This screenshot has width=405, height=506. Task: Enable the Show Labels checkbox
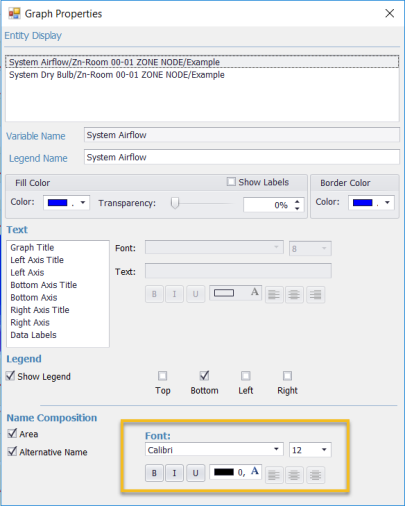(x=231, y=182)
